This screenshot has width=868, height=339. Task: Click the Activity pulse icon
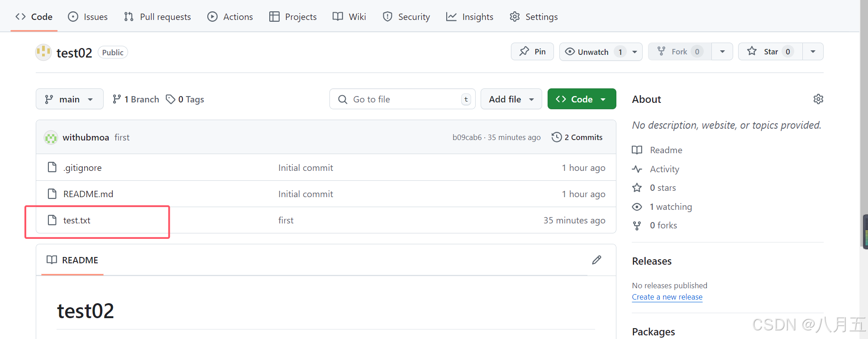tap(637, 169)
